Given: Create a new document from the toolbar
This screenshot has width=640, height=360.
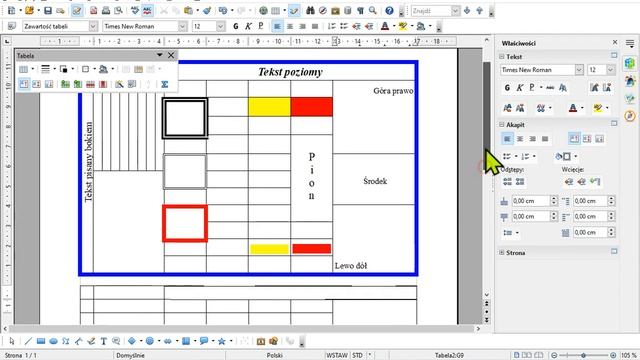Looking at the screenshot, I should click(x=12, y=11).
